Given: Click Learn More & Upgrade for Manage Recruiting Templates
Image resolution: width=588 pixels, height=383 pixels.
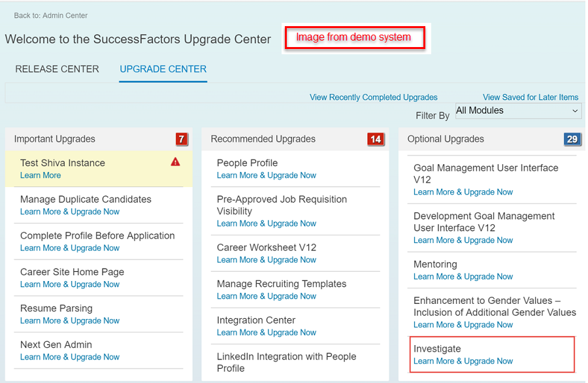Looking at the screenshot, I should 267,296.
